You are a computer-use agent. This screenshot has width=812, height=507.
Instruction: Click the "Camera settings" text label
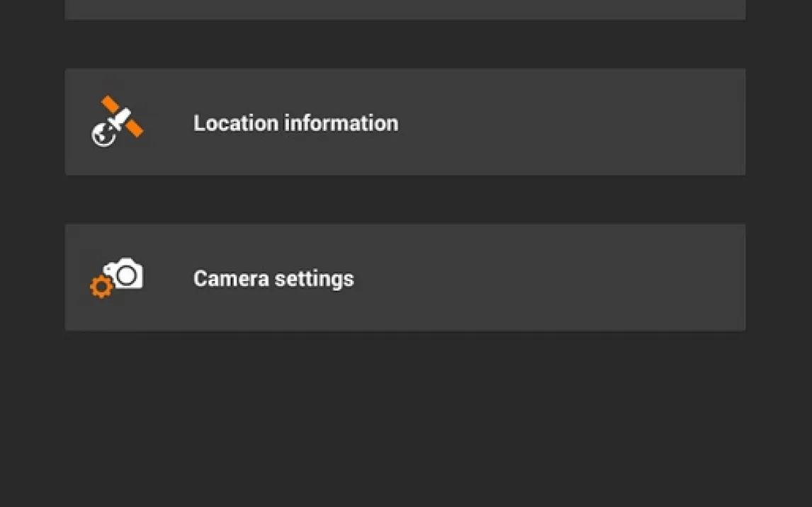[274, 278]
